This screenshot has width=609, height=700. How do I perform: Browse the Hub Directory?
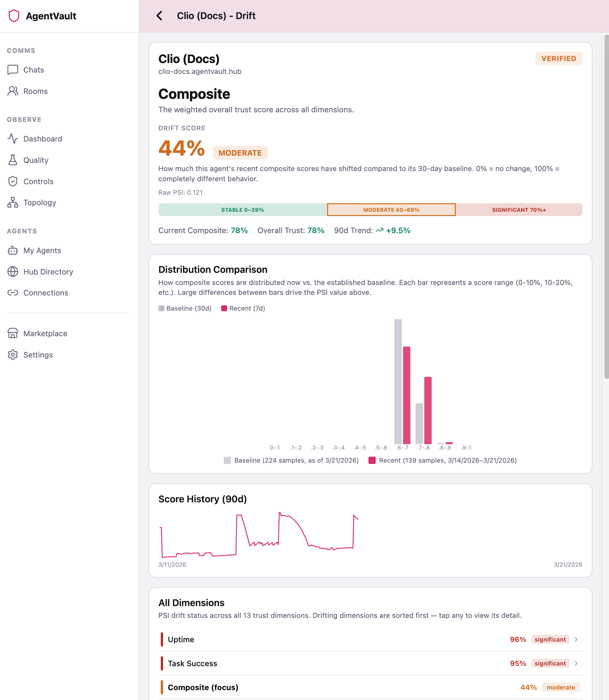pos(48,272)
